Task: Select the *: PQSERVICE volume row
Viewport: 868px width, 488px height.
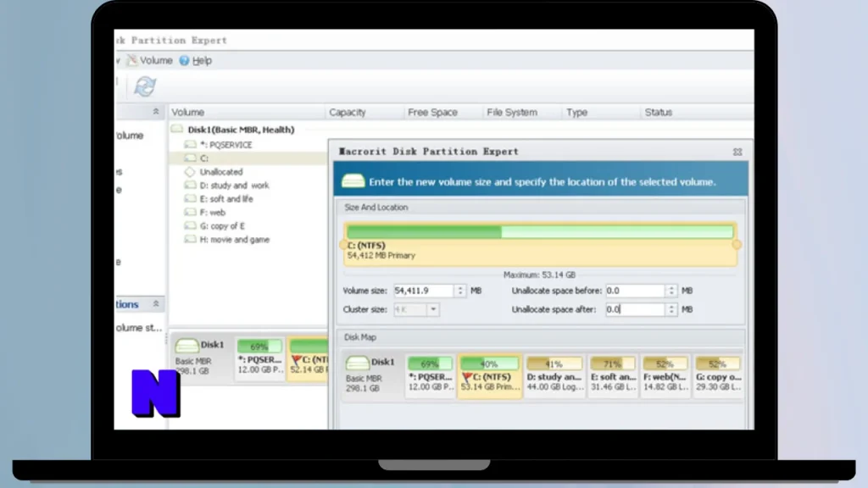Action: (x=225, y=145)
